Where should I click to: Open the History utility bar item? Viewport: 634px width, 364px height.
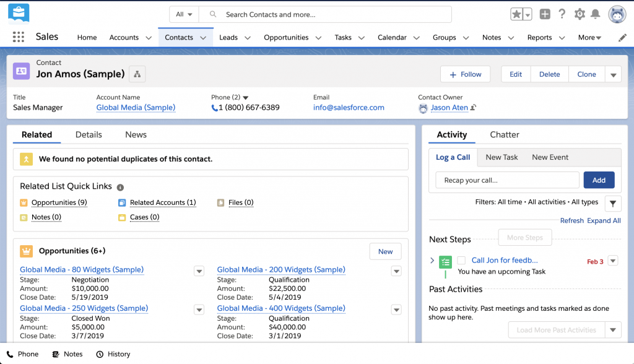point(113,354)
